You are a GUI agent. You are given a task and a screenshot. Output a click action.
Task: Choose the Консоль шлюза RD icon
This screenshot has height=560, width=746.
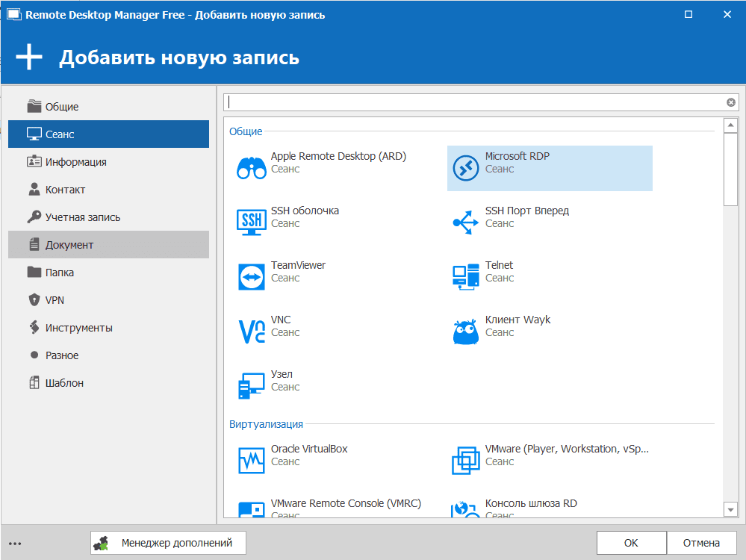tap(465, 509)
